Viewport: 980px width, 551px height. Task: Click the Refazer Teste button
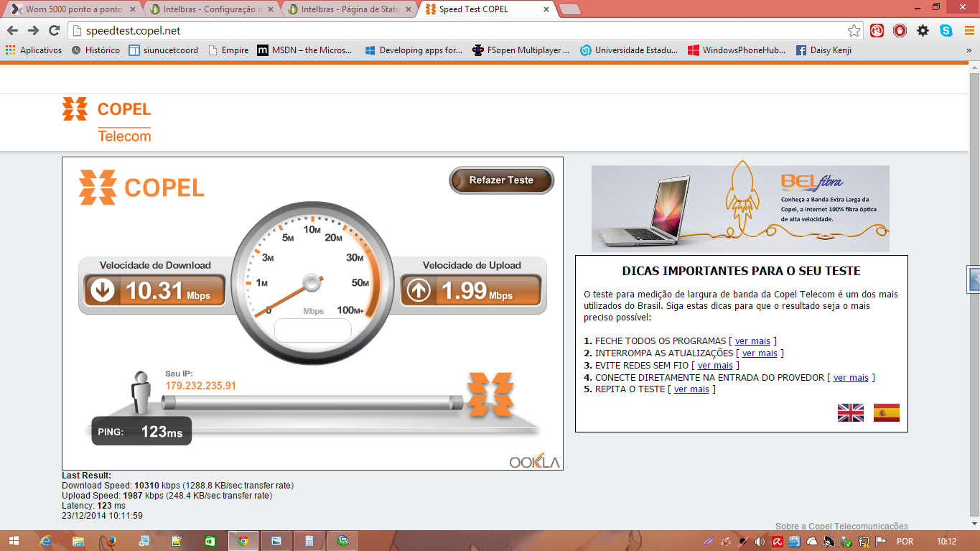point(501,180)
